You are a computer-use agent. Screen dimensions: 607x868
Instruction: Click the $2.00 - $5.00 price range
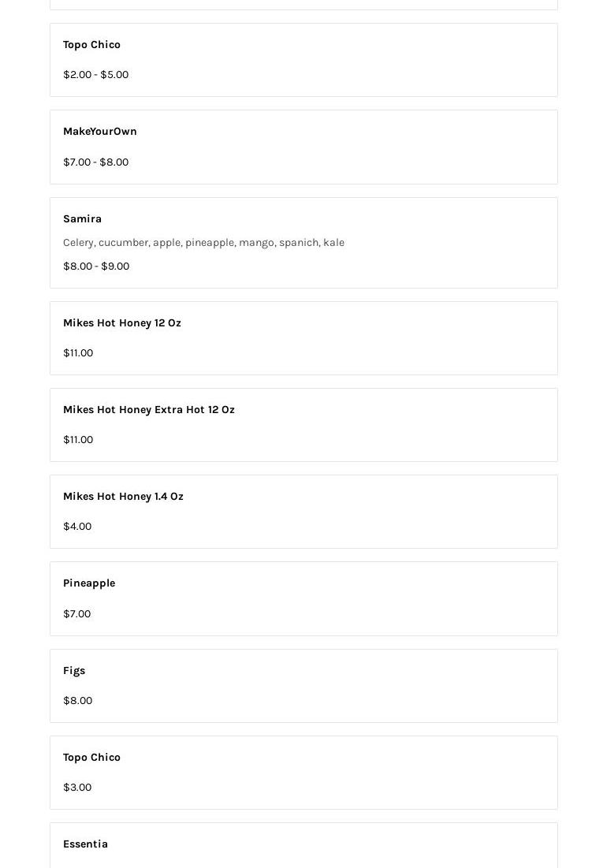pyautogui.click(x=95, y=75)
